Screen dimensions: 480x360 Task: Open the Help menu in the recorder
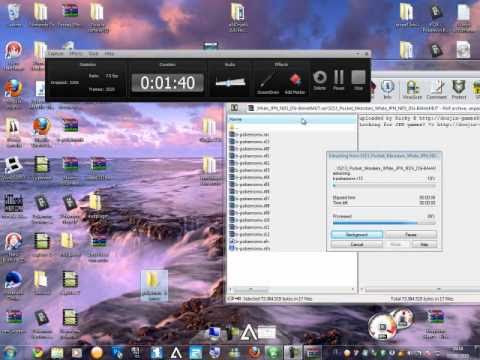(109, 54)
